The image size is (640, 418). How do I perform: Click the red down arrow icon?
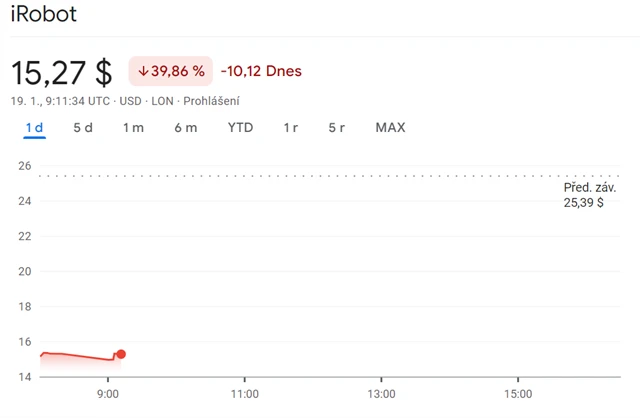[143, 71]
